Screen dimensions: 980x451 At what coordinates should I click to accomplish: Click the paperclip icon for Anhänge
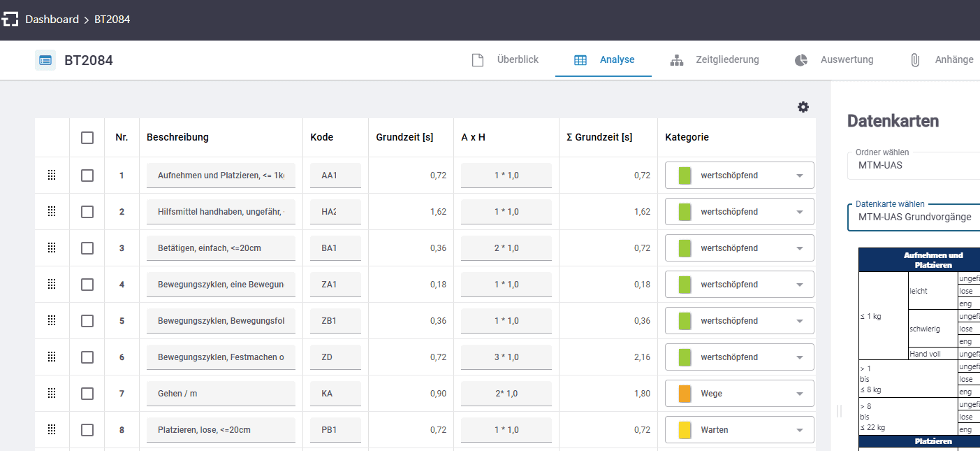tap(914, 60)
